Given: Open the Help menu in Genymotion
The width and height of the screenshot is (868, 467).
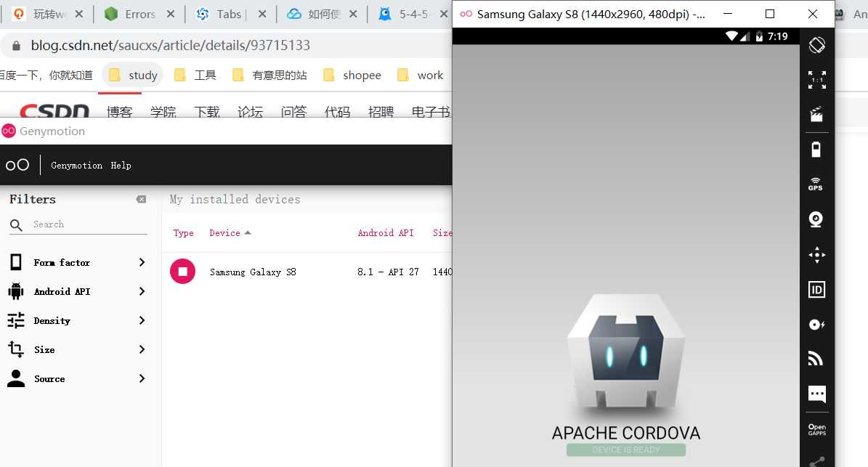Looking at the screenshot, I should pos(121,166).
